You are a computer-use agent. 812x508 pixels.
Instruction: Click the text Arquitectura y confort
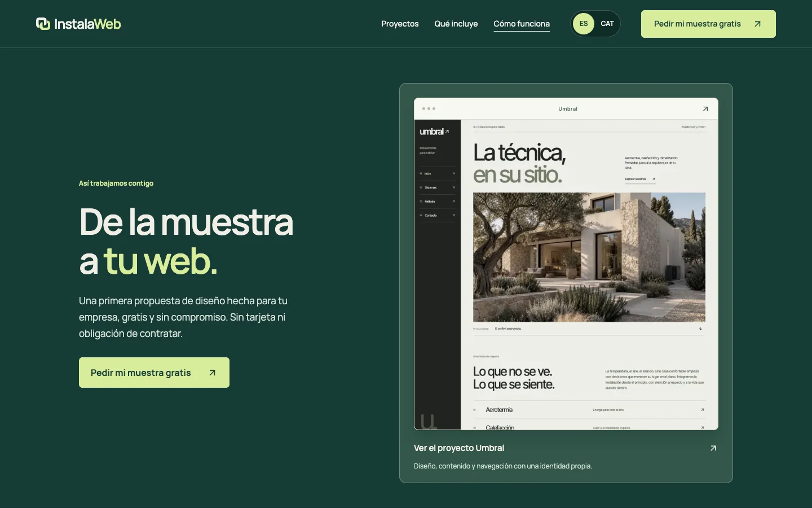(x=693, y=127)
